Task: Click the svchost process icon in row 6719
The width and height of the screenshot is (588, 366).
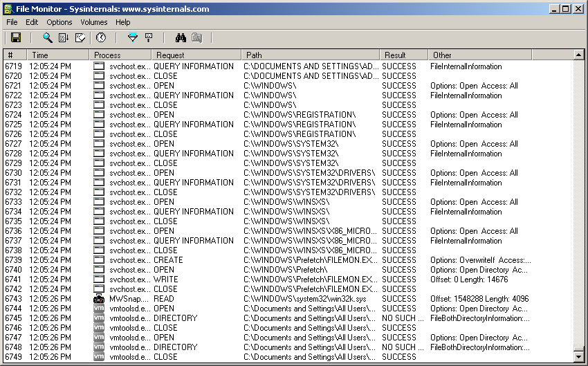Action: click(x=99, y=66)
